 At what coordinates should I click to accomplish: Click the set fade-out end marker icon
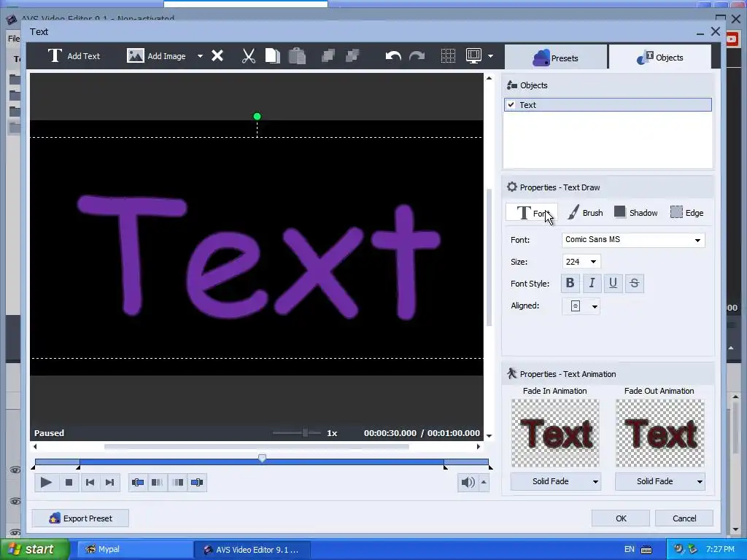coord(197,483)
